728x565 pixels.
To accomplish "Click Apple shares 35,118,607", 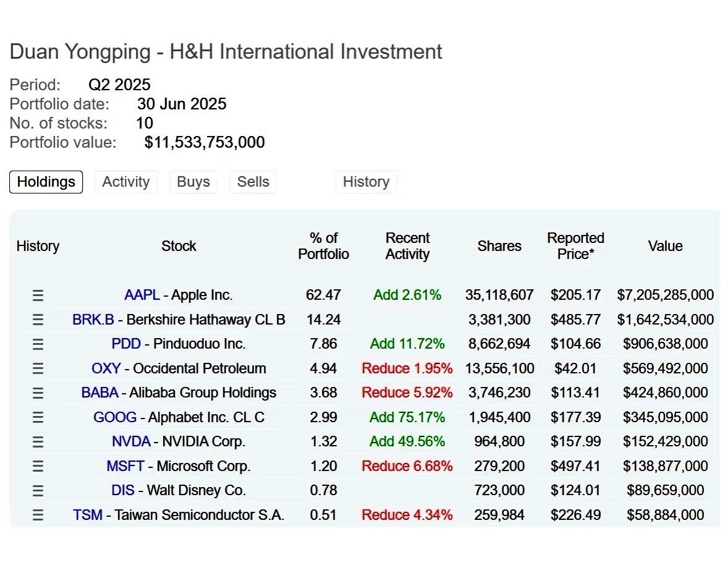I will pos(499,295).
